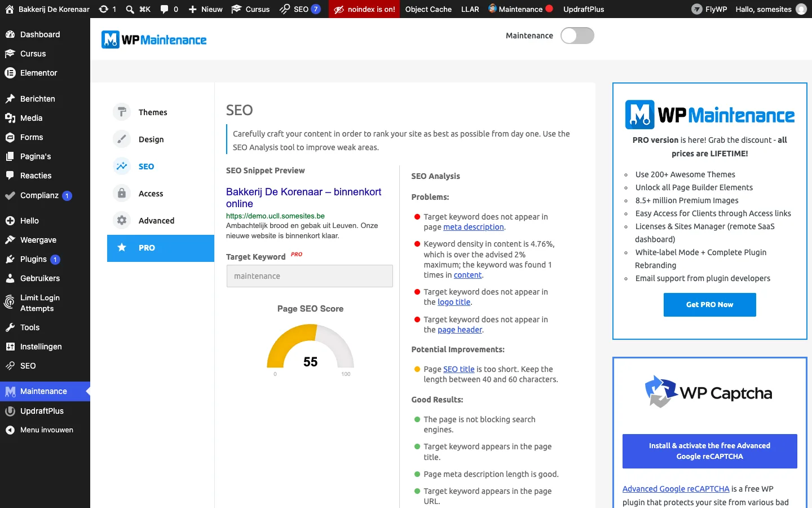
Task: Open Limit Login Attempts icon
Action: tap(10, 303)
